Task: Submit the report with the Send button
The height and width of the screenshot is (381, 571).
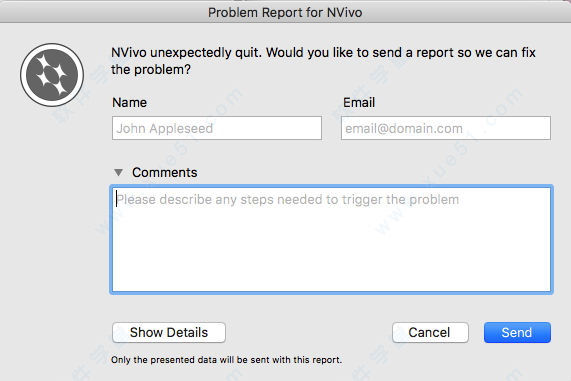Action: pos(517,332)
